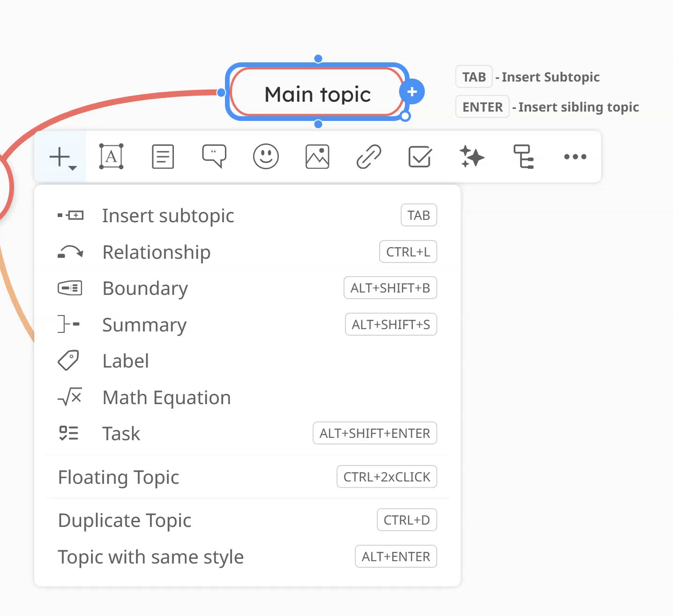The height and width of the screenshot is (616, 673).
Task: Click the AI sparkle stars icon
Action: pyautogui.click(x=471, y=157)
